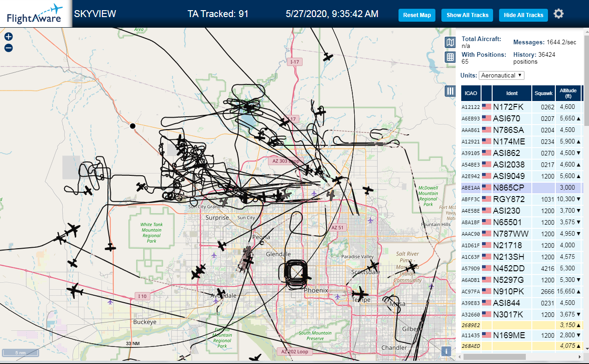
Task: Click the black dot marker northwest of Surprise
Action: pyautogui.click(x=132, y=125)
